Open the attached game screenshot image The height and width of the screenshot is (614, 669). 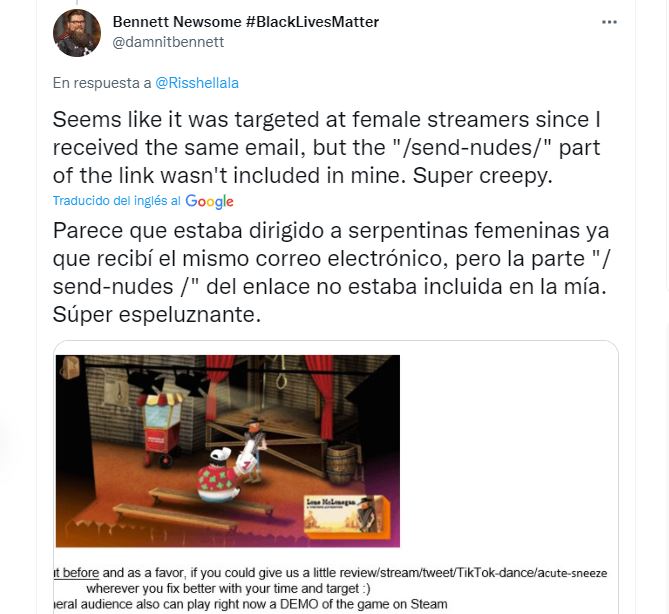pos(228,451)
